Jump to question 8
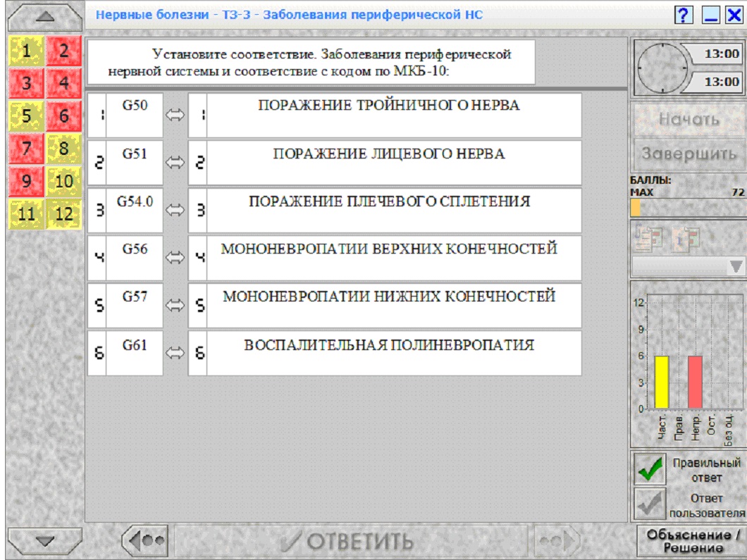 pos(64,148)
